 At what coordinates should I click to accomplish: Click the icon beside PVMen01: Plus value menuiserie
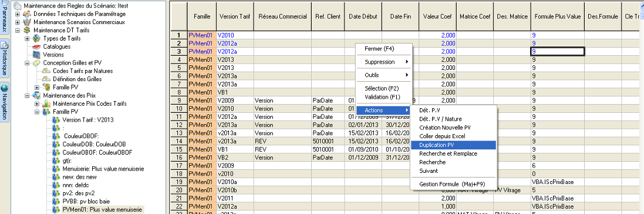pos(56,209)
